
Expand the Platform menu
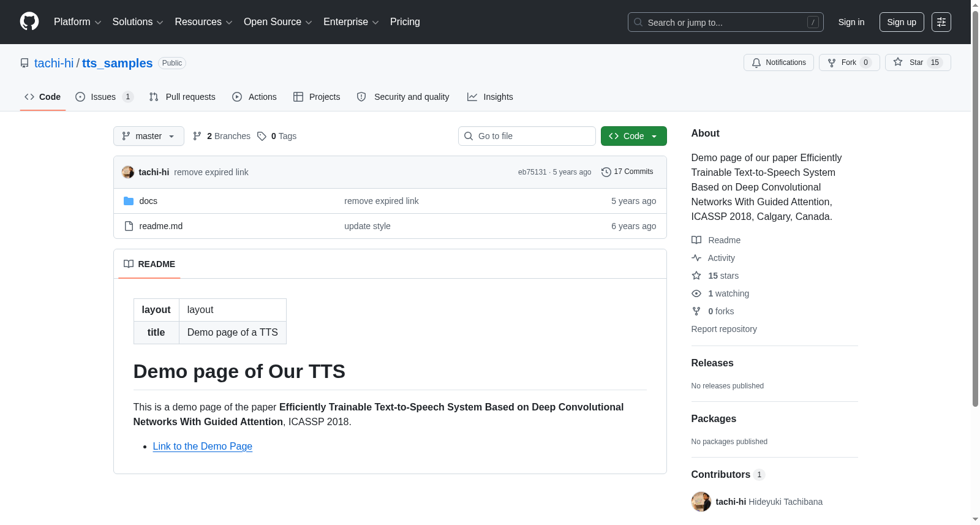coord(78,22)
